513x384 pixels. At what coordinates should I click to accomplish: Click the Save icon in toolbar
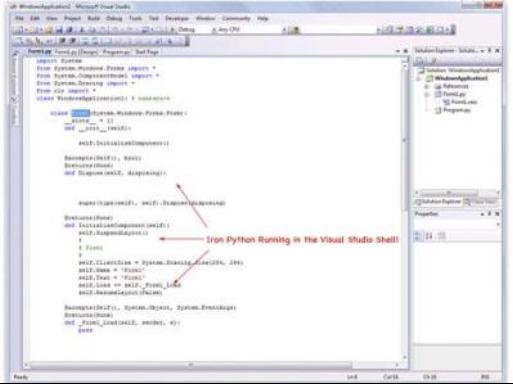[59, 30]
